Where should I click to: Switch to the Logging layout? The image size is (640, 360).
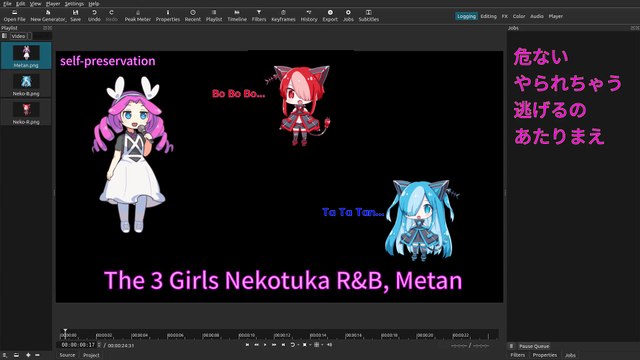(x=466, y=16)
